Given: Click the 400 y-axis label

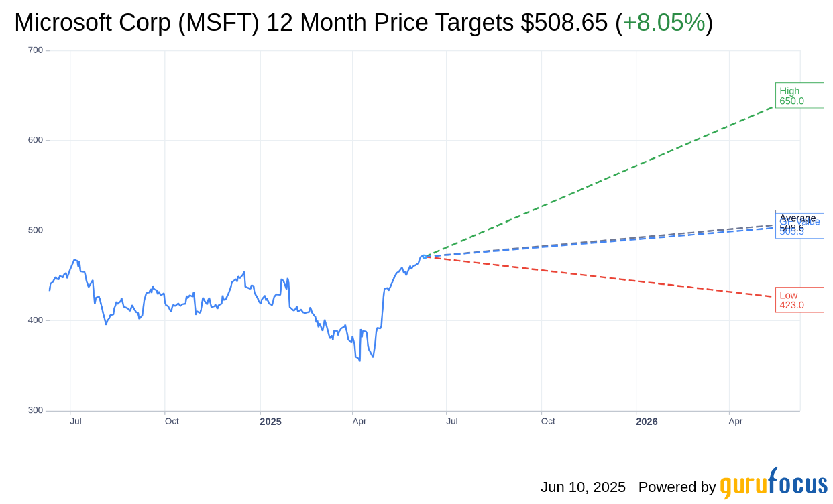Looking at the screenshot, I should (x=36, y=320).
